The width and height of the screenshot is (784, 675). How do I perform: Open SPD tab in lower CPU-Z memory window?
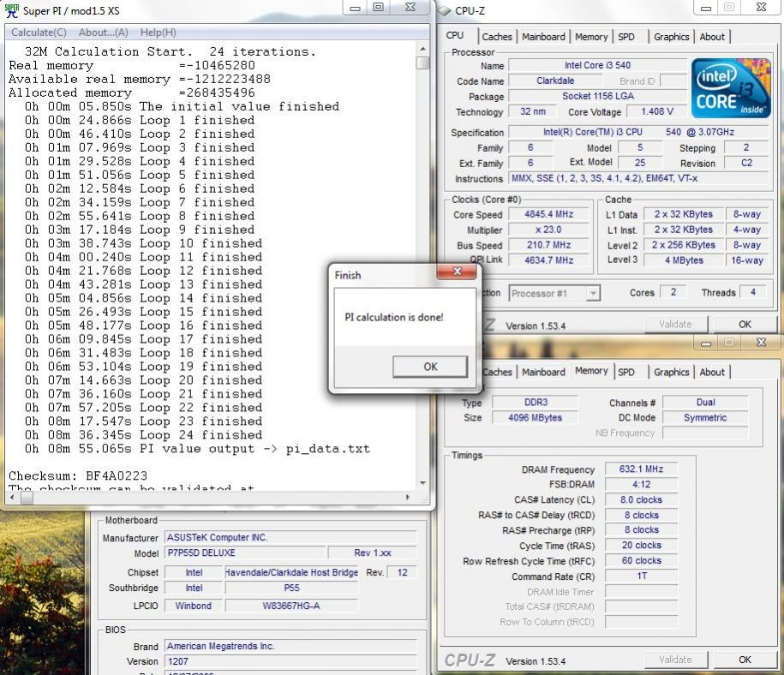point(626,372)
